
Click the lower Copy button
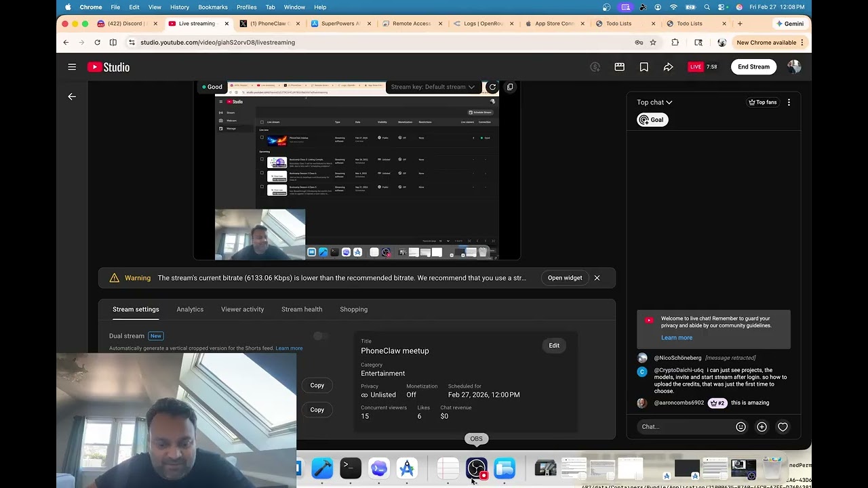pyautogui.click(x=317, y=409)
